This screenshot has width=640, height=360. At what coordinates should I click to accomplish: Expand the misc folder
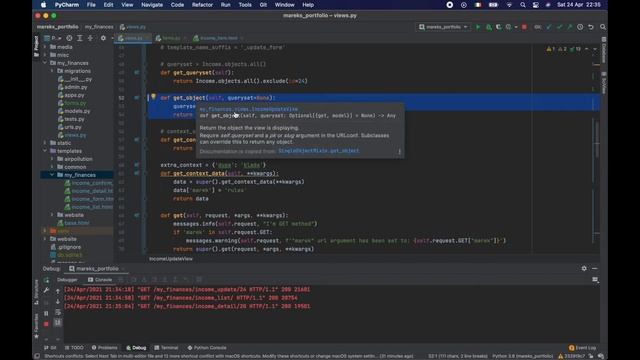pos(45,55)
